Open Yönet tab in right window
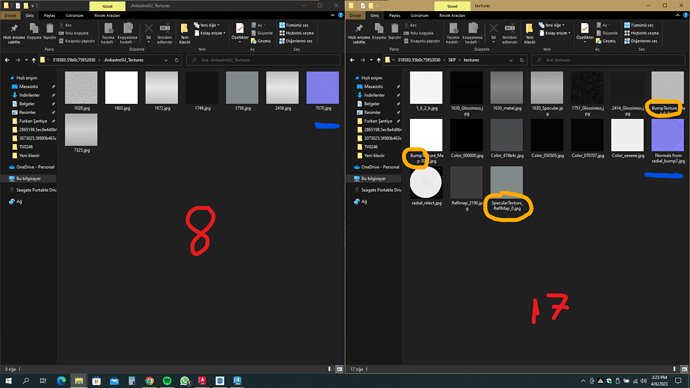This screenshot has width=690, height=388. [x=452, y=6]
